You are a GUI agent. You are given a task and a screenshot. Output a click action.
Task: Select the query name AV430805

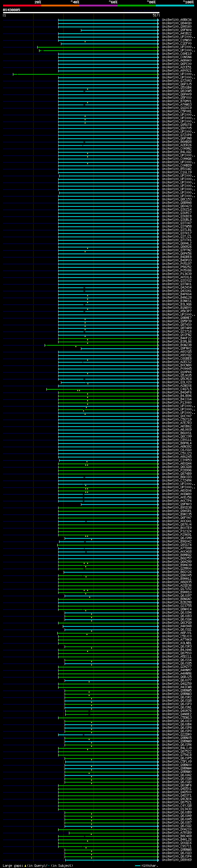[x=11, y=10]
